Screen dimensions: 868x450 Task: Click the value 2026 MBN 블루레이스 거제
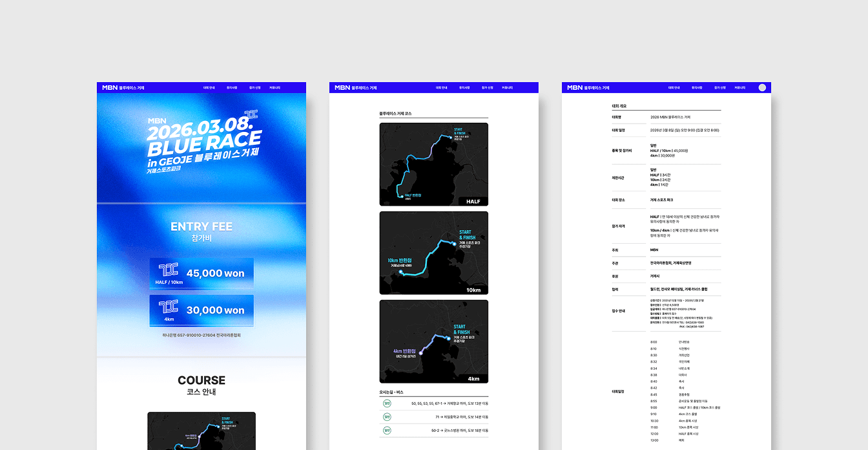[x=670, y=117]
